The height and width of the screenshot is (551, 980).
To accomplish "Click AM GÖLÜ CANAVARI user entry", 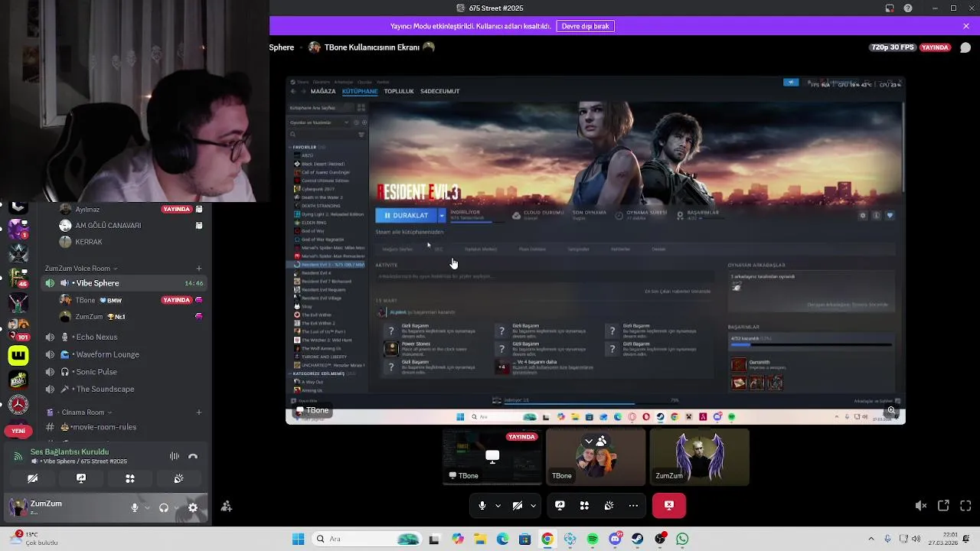I will click(x=130, y=226).
